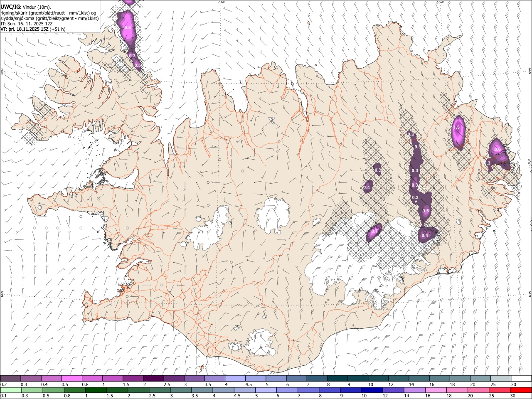Click the pink bottom-row swatch between 18 and 20
This screenshot has height=399, width=532.
(x=456, y=390)
